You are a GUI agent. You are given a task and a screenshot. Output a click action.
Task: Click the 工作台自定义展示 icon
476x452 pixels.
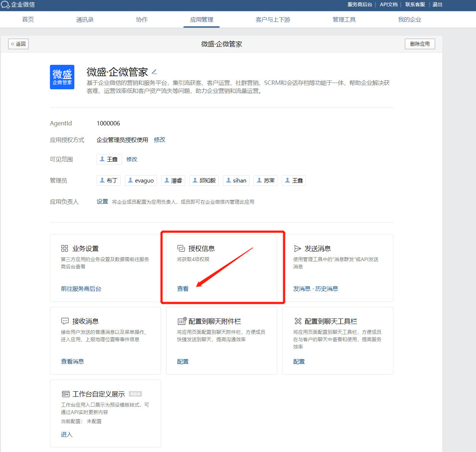coord(65,394)
